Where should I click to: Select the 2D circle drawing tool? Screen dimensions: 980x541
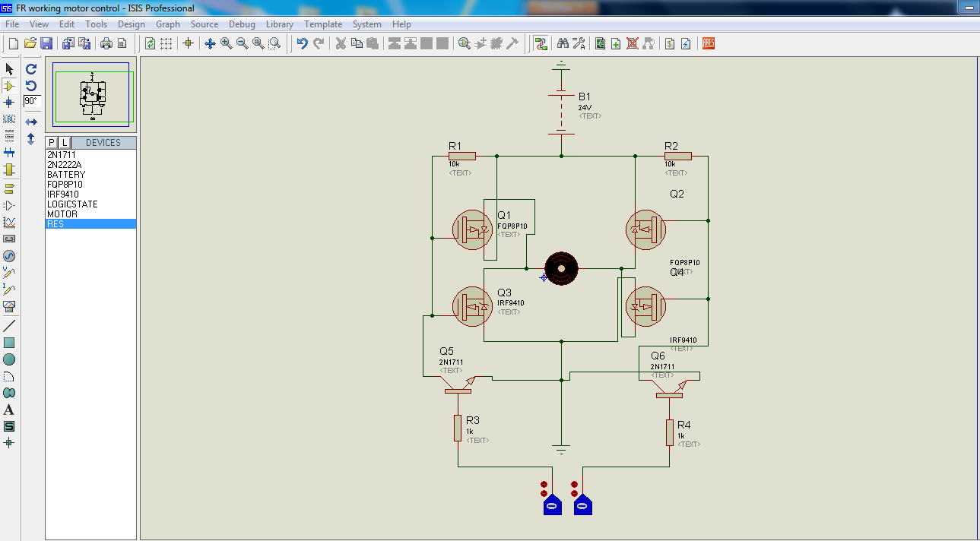click(9, 359)
